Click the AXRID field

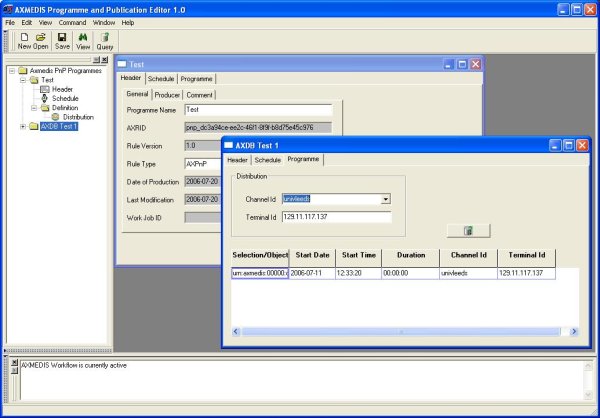point(258,127)
